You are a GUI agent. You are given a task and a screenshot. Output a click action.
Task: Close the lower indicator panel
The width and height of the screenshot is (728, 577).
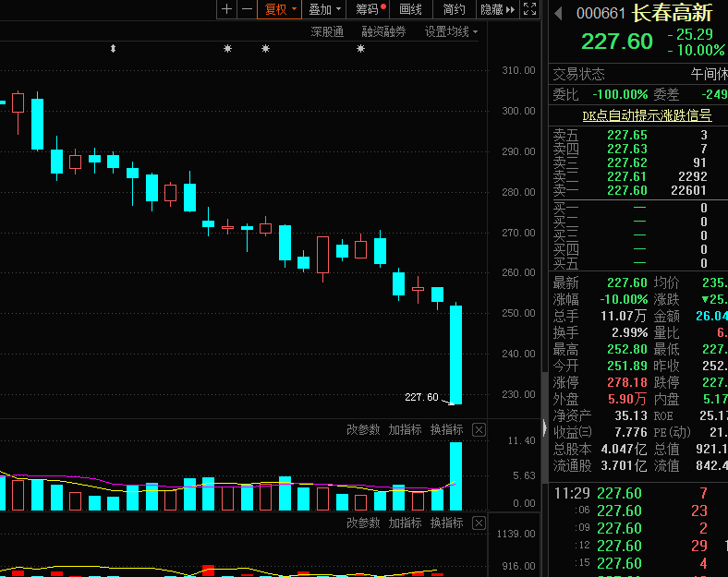(x=479, y=523)
